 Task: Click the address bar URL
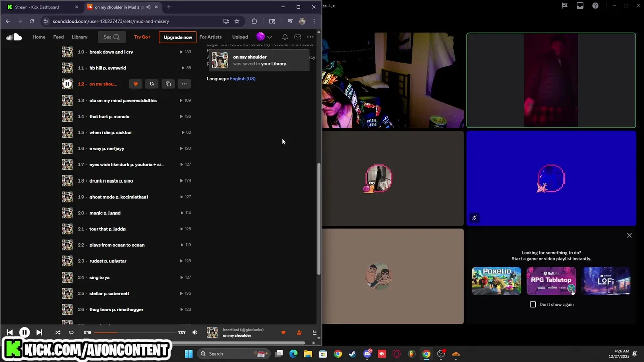click(111, 21)
